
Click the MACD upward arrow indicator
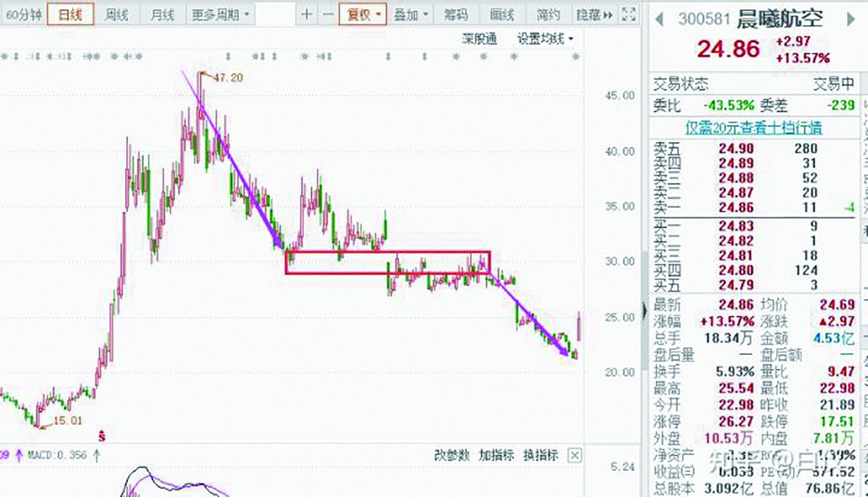click(95, 455)
